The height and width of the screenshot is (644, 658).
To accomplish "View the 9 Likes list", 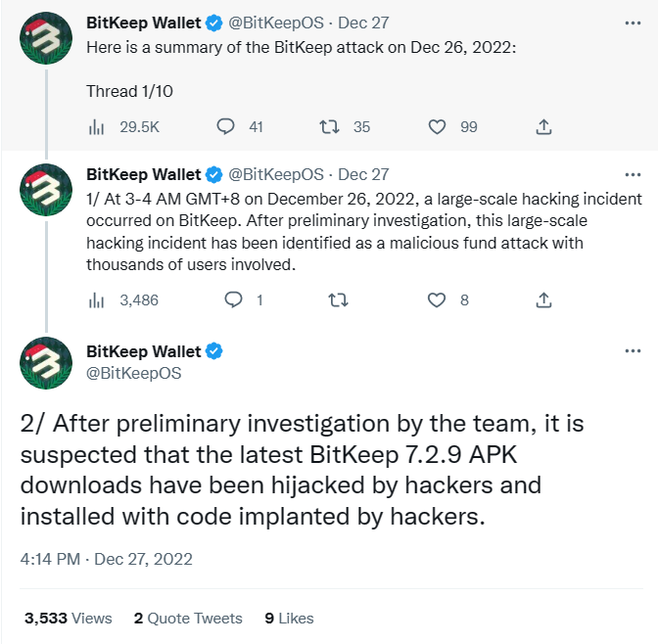I will click(289, 618).
